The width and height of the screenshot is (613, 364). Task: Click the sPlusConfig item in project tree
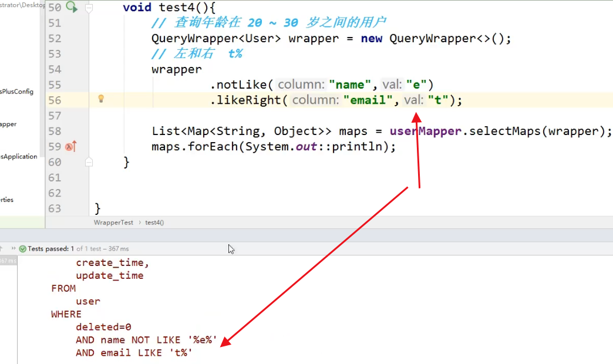17,92
